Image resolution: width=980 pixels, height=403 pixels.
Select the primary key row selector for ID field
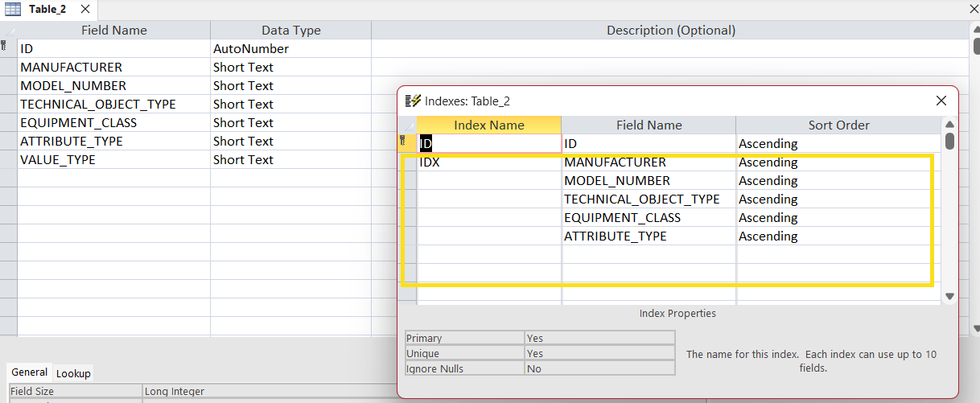pos(8,48)
